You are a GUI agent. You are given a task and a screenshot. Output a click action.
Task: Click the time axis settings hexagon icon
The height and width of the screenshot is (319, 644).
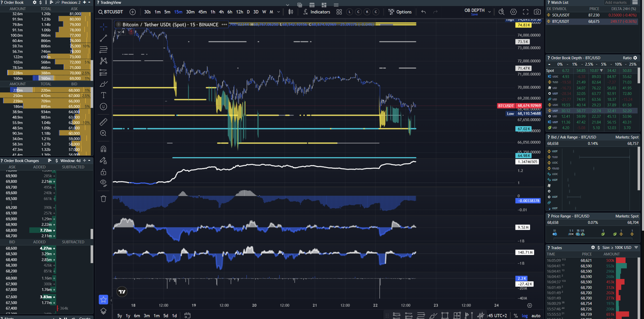pyautogui.click(x=530, y=305)
